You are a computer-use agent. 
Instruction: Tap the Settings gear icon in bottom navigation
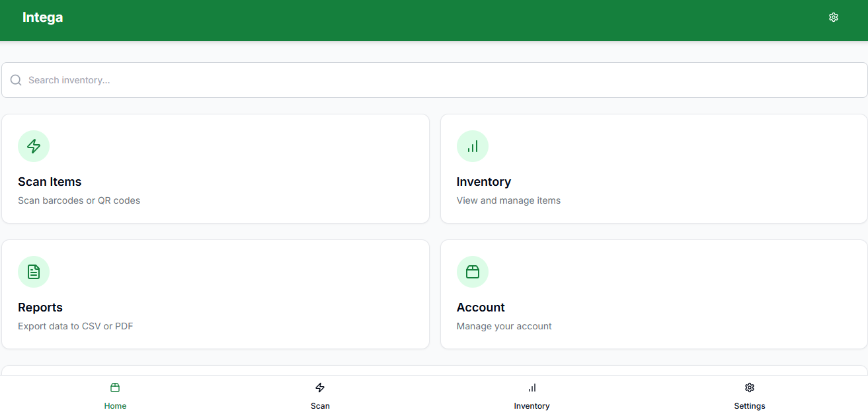point(749,388)
